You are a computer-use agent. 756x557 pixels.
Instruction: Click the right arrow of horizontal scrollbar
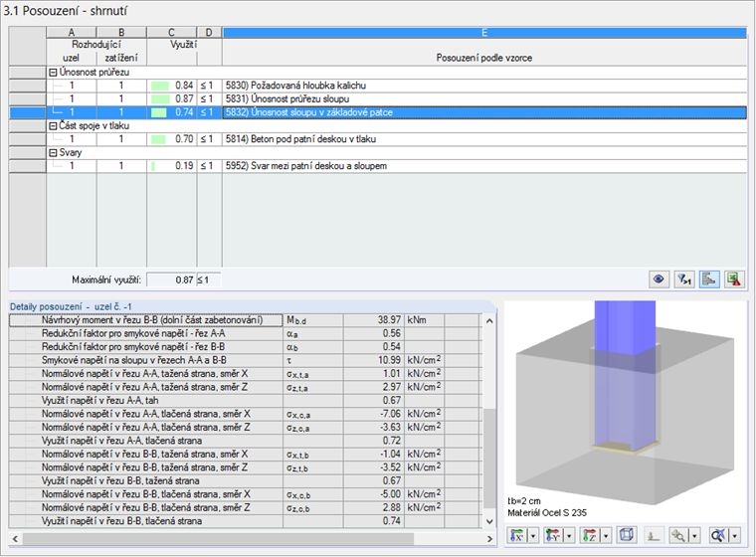tap(489, 539)
